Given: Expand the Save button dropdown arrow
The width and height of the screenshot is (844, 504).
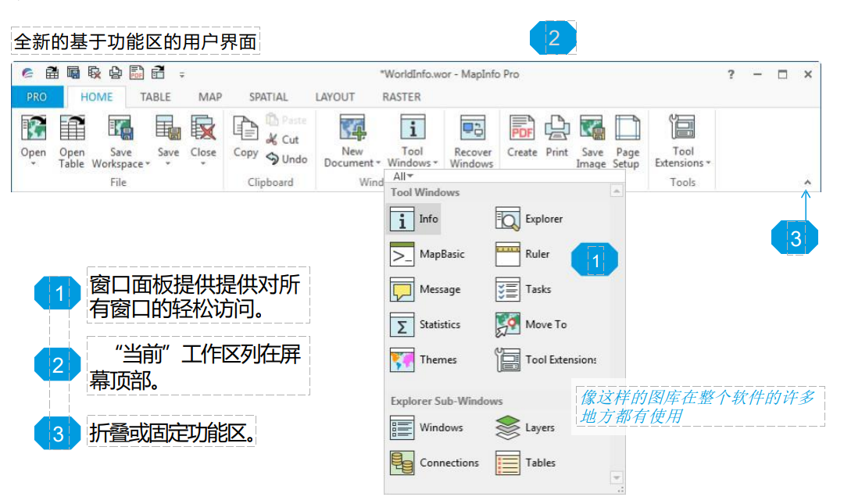Looking at the screenshot, I should [x=168, y=163].
